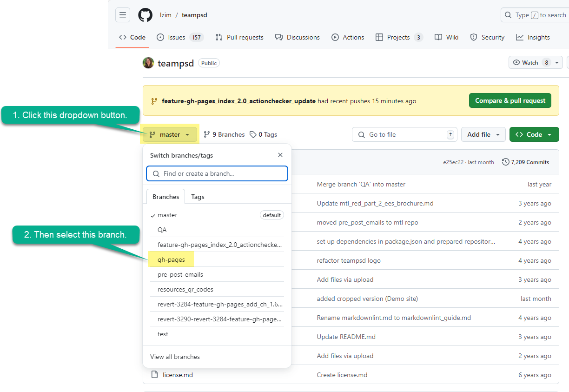This screenshot has height=392, width=569.
Task: Select the pre-post-emails branch
Action: click(x=217, y=274)
